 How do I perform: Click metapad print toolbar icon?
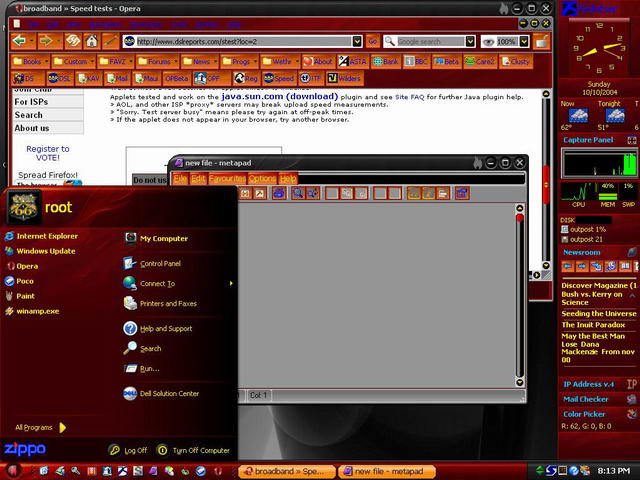[279, 193]
